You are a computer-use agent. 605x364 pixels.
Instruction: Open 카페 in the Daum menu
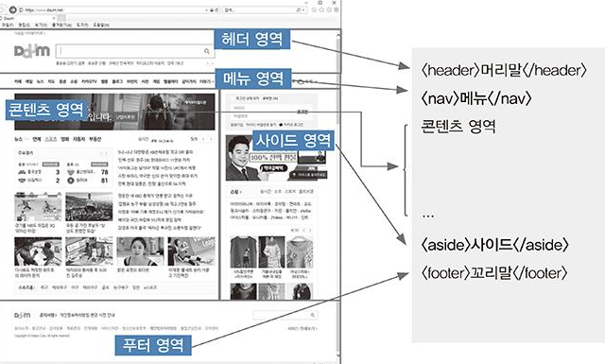(18, 81)
